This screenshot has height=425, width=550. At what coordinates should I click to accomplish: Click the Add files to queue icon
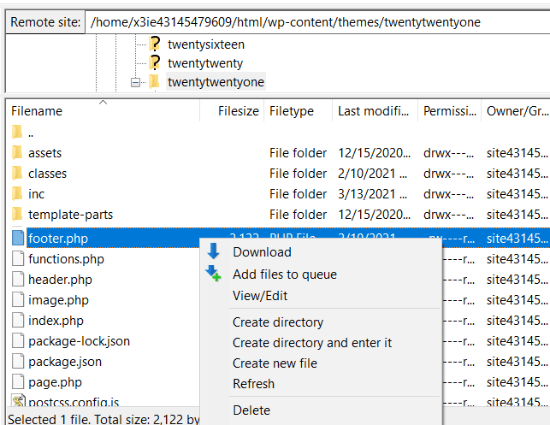(x=213, y=273)
